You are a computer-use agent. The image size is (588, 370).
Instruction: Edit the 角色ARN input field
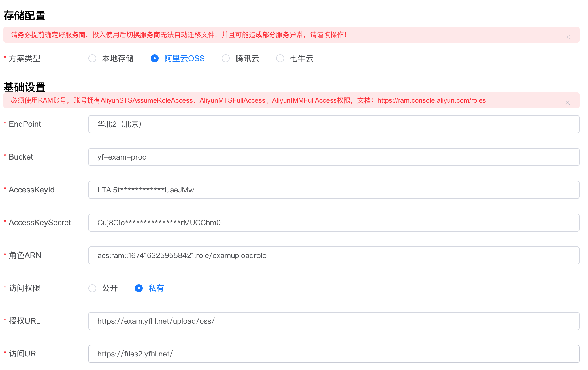pos(334,255)
